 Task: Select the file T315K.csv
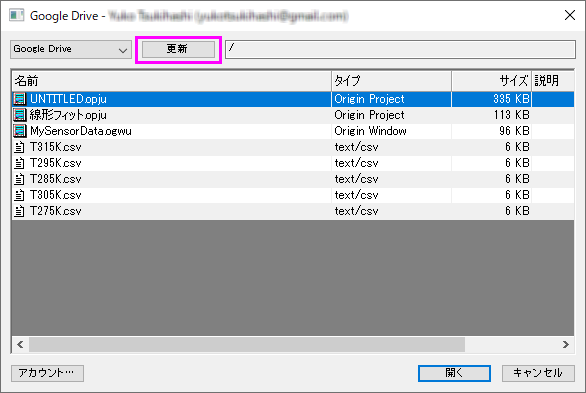56,147
